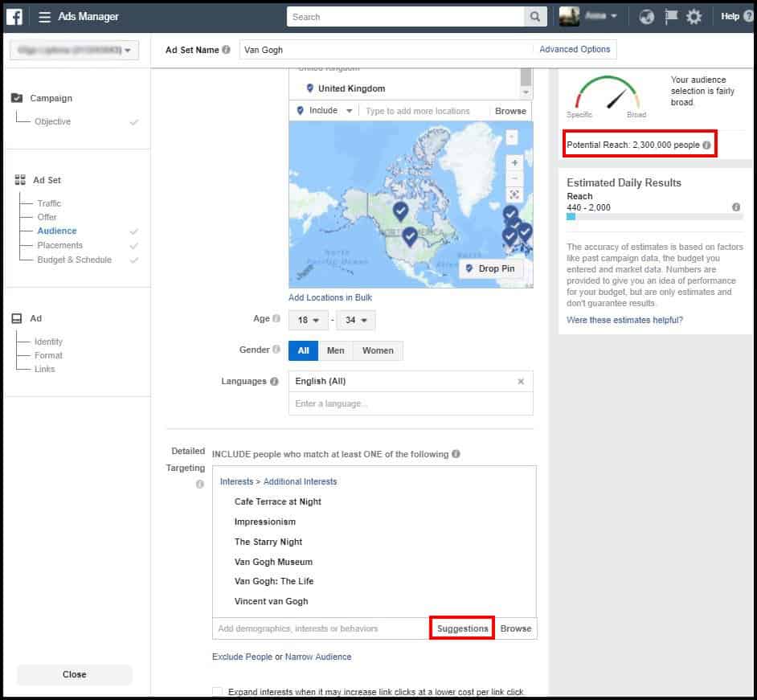Screen dimensions: 757x700
Task: Go to Placements in Ad Set sidebar
Action: pos(59,245)
